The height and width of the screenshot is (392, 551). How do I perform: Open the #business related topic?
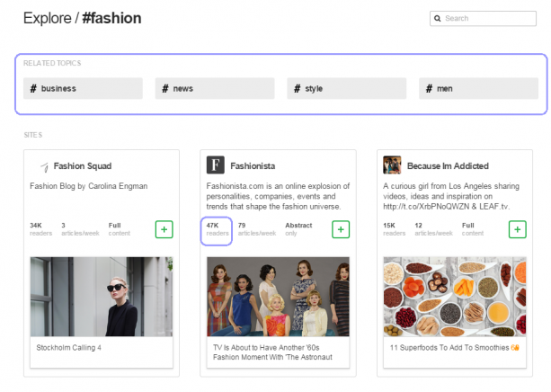83,88
